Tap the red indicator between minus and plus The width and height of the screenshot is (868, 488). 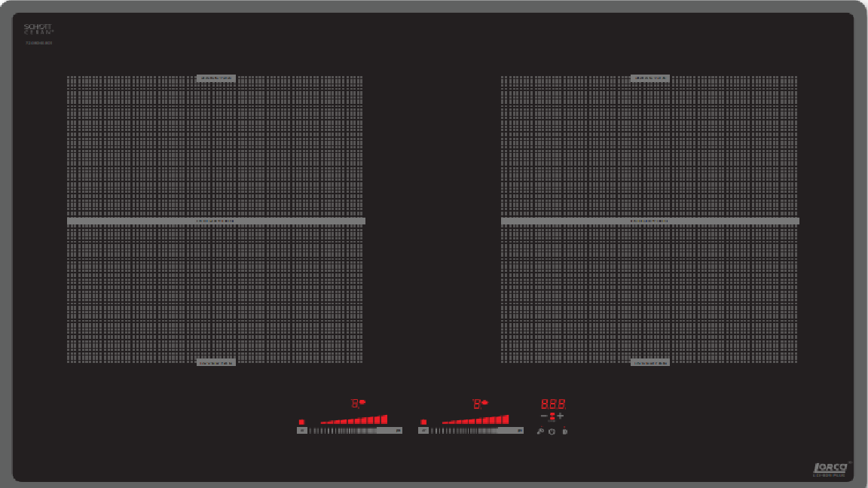coord(552,416)
